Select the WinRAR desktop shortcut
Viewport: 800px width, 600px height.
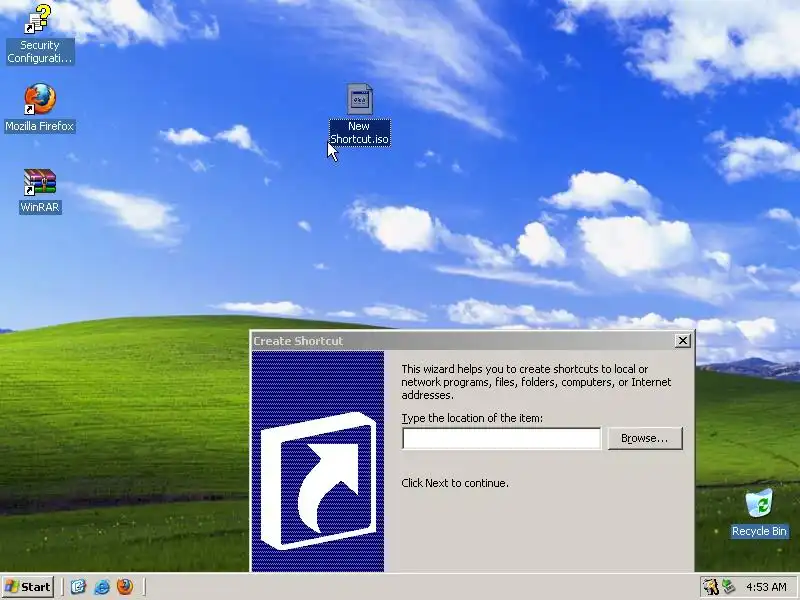(40, 191)
